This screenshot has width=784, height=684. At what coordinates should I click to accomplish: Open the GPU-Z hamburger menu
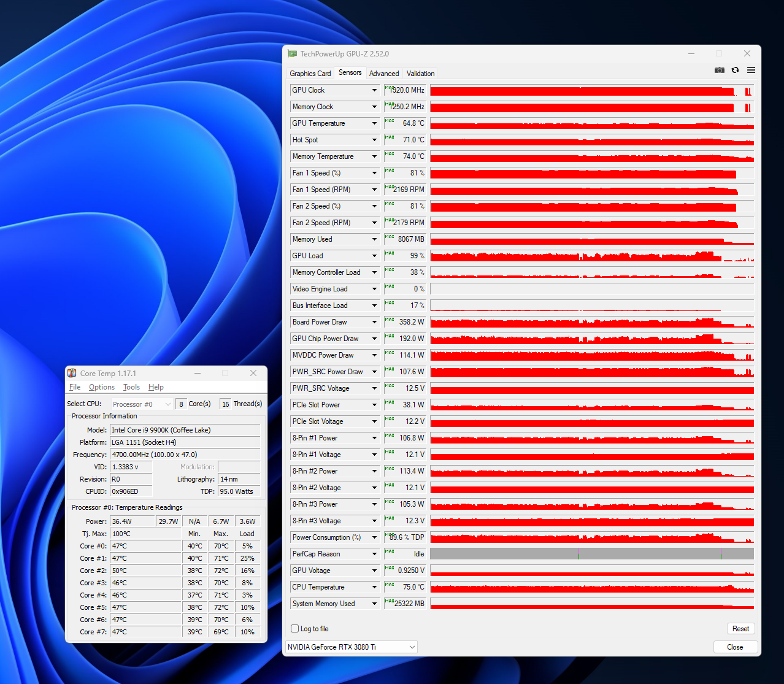[751, 71]
